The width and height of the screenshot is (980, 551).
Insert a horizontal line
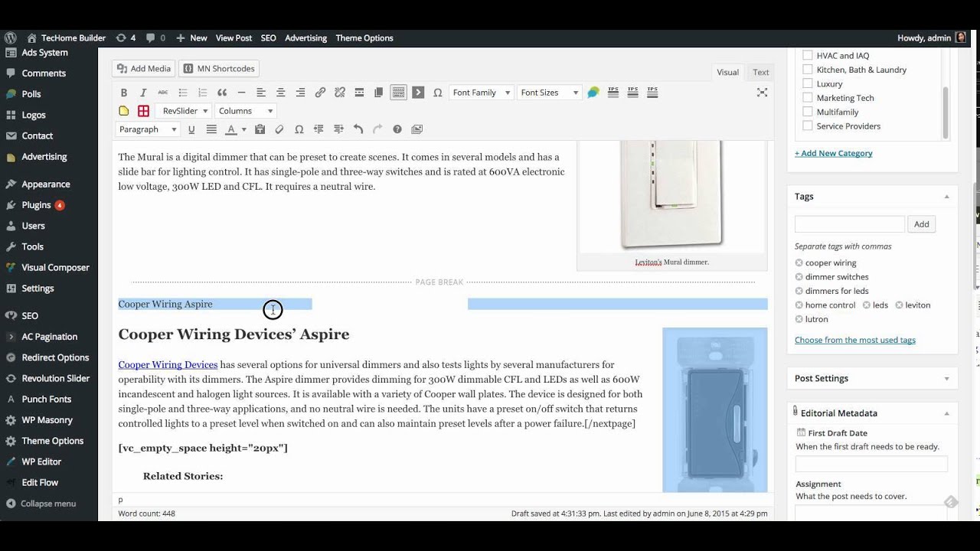click(241, 93)
